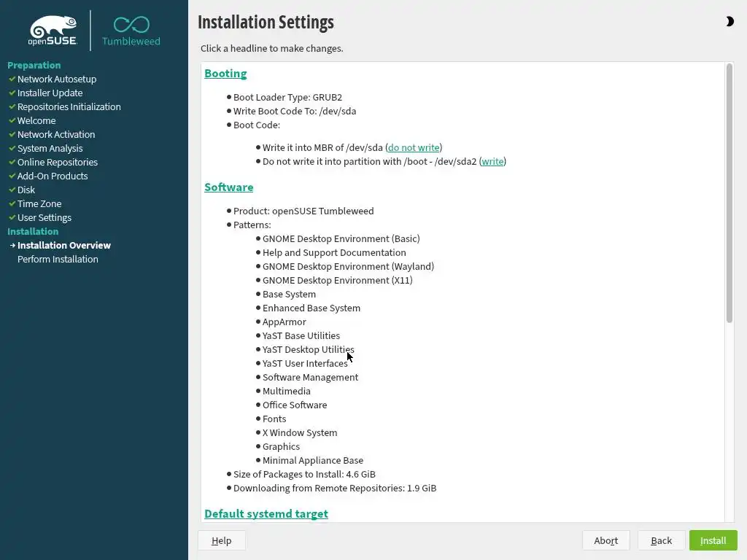The image size is (747, 560).
Task: Click the Installer Update step
Action: 50,93
